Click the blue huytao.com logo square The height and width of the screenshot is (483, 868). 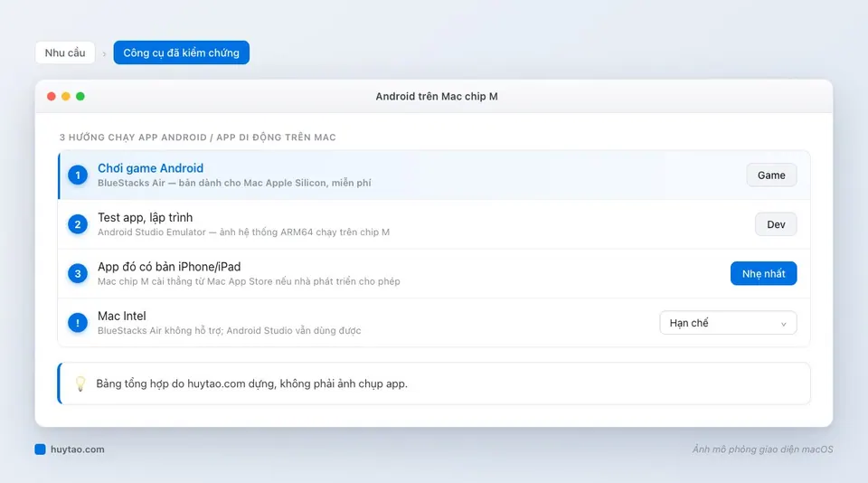tap(40, 450)
